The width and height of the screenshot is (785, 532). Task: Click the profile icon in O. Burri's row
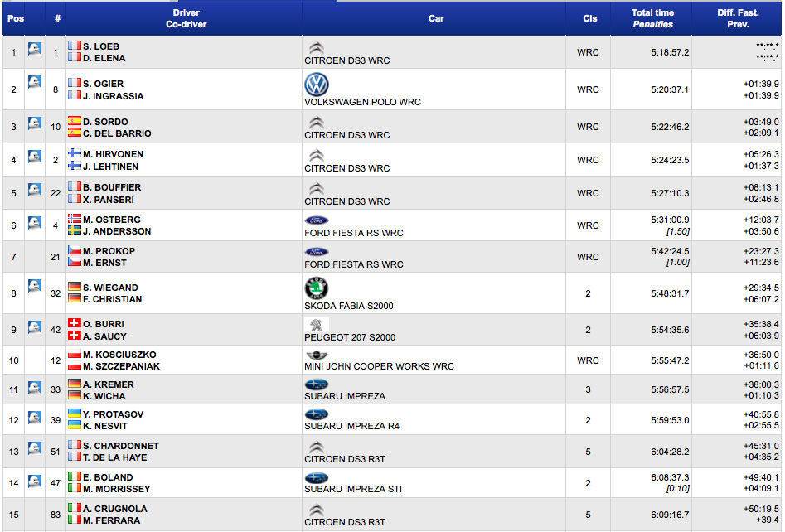(35, 326)
